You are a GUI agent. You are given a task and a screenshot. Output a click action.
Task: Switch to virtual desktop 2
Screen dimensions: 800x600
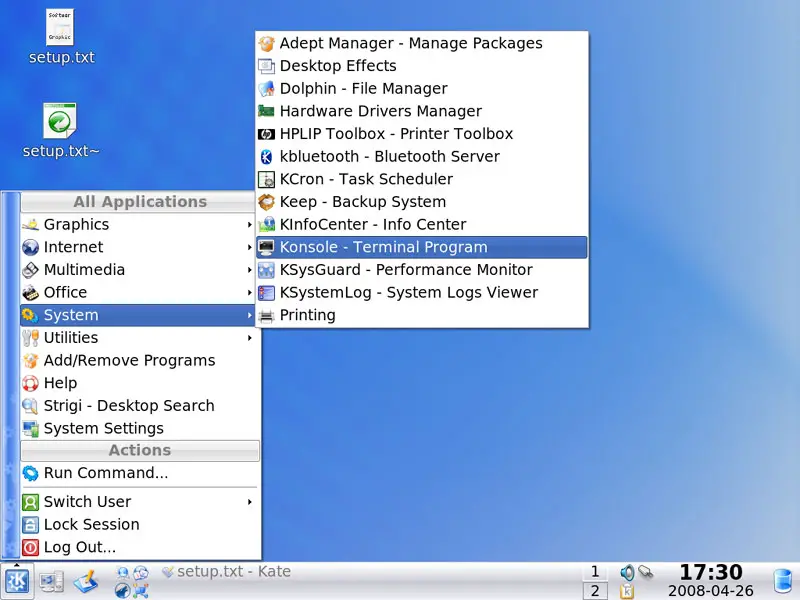coord(595,591)
